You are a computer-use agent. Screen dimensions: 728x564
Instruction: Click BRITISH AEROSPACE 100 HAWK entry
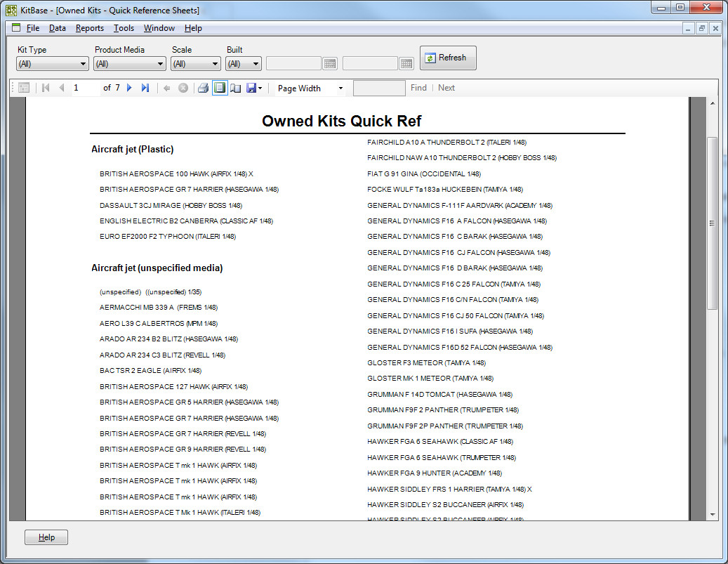pos(176,173)
